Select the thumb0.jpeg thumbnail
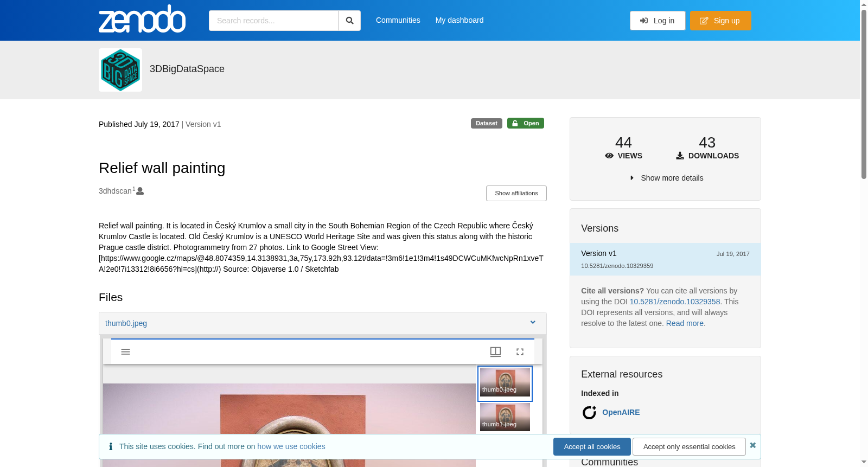This screenshot has width=868, height=467. click(x=505, y=383)
